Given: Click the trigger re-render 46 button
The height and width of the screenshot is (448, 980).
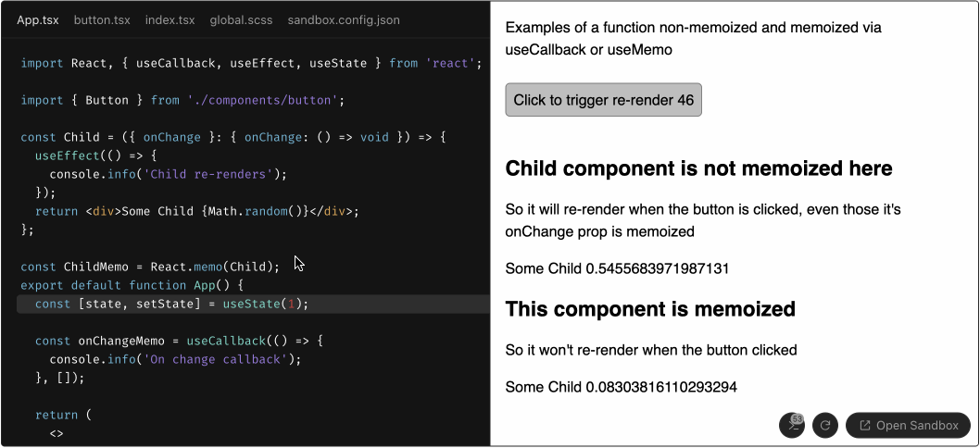Looking at the screenshot, I should pyautogui.click(x=603, y=100).
